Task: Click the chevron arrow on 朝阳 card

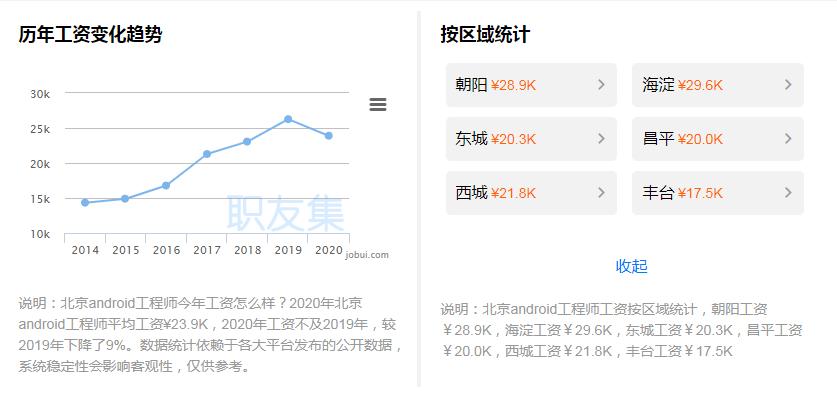Action: tap(602, 84)
